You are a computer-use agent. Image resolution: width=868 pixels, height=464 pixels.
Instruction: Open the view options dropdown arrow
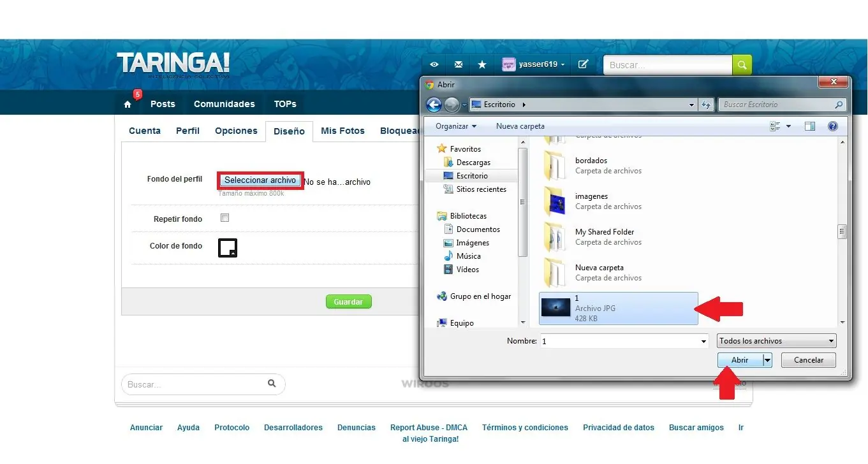click(x=789, y=126)
